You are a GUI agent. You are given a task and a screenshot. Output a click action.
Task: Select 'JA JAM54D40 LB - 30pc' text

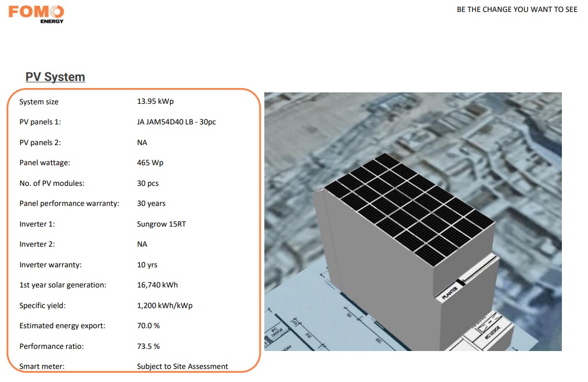[x=176, y=122]
